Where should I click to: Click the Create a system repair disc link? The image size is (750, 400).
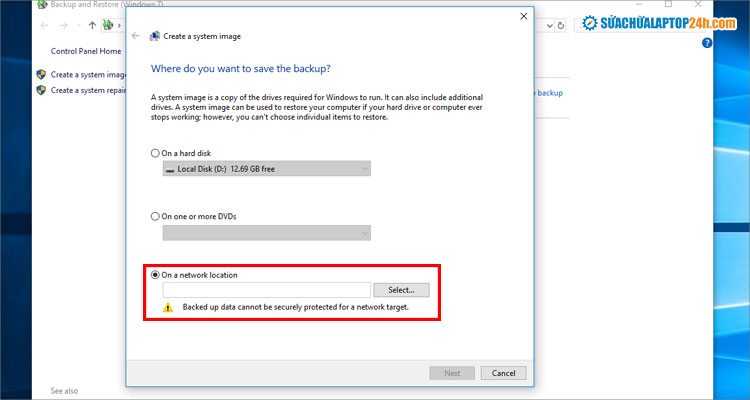pyautogui.click(x=88, y=90)
